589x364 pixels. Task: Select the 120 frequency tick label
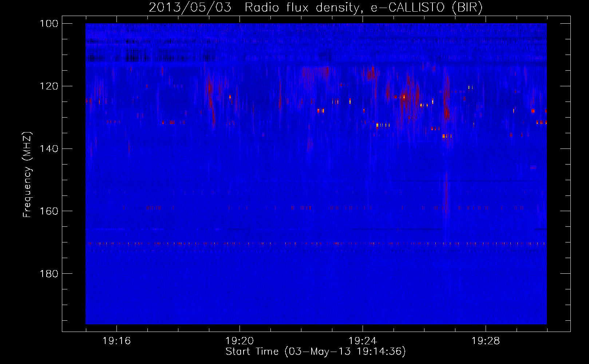coord(48,86)
